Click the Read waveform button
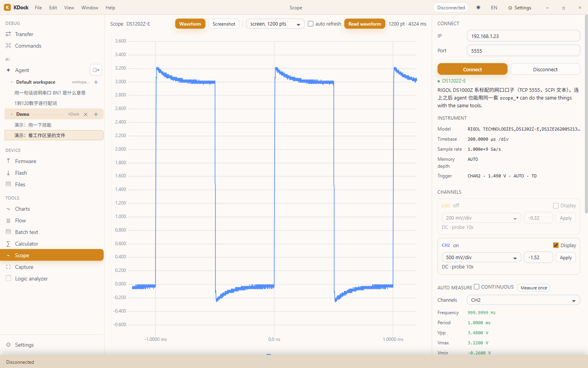Screen dimensions: 588x368 click(x=364, y=24)
